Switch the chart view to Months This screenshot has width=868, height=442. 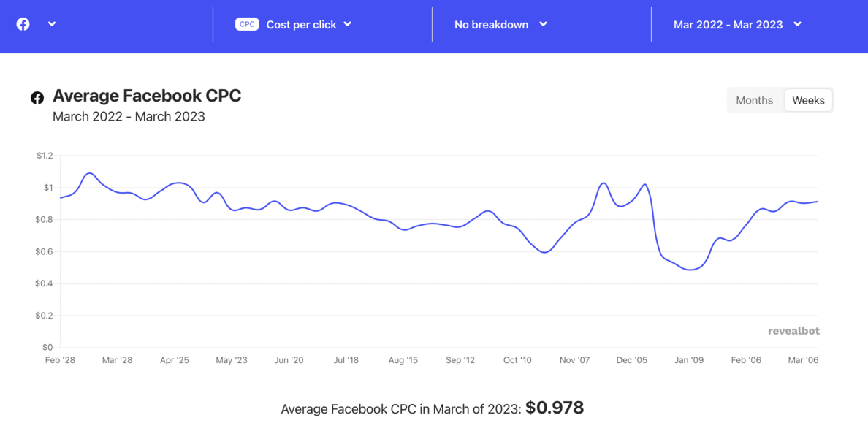pos(754,100)
